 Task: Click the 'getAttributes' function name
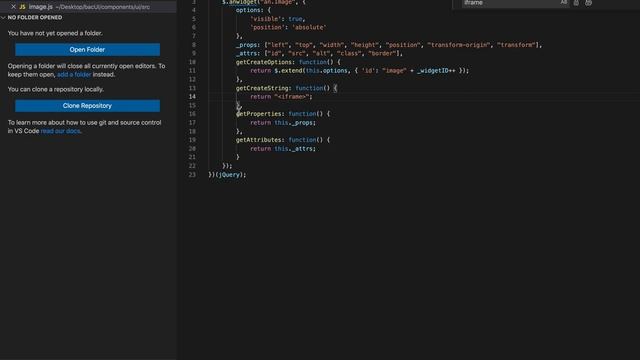pyautogui.click(x=259, y=140)
